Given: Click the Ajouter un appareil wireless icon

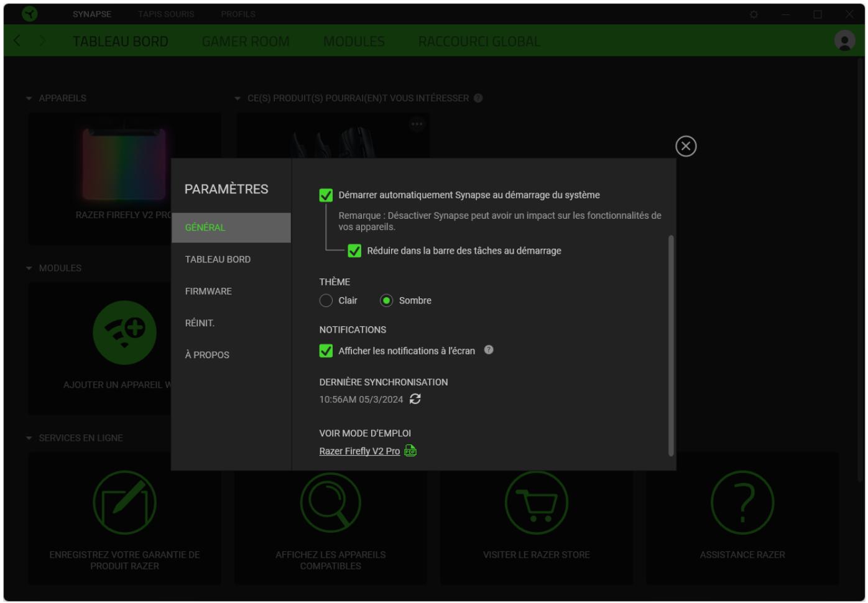Looking at the screenshot, I should (124, 333).
